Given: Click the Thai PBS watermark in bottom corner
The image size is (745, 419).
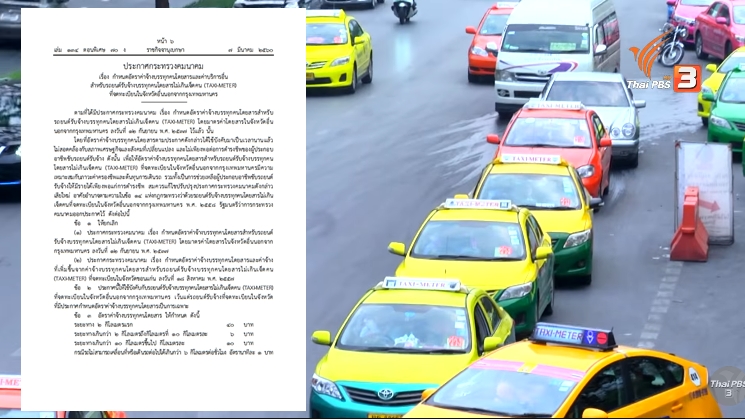Looking at the screenshot, I should click(x=725, y=387).
